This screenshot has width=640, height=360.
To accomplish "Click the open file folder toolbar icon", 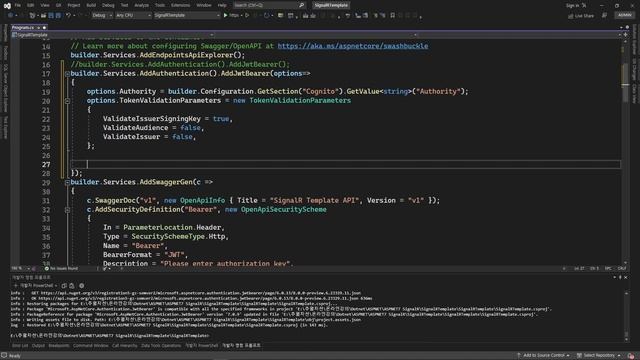I will point(43,16).
